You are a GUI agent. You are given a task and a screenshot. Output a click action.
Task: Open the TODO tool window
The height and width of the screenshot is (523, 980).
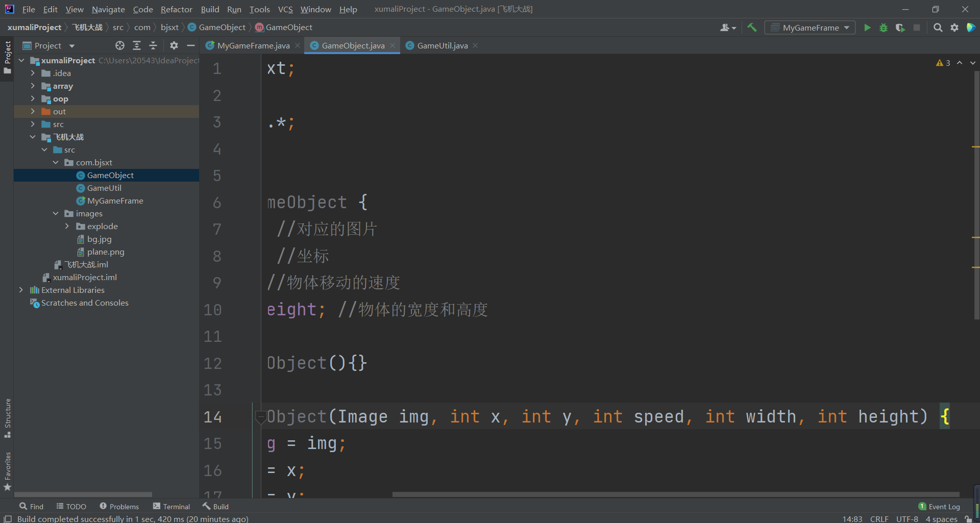click(71, 506)
